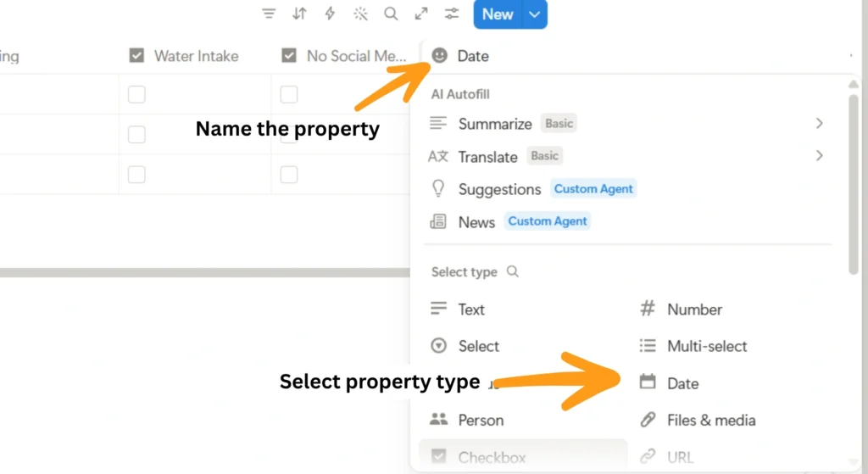The image size is (868, 474).
Task: Click the New button
Action: [498, 14]
